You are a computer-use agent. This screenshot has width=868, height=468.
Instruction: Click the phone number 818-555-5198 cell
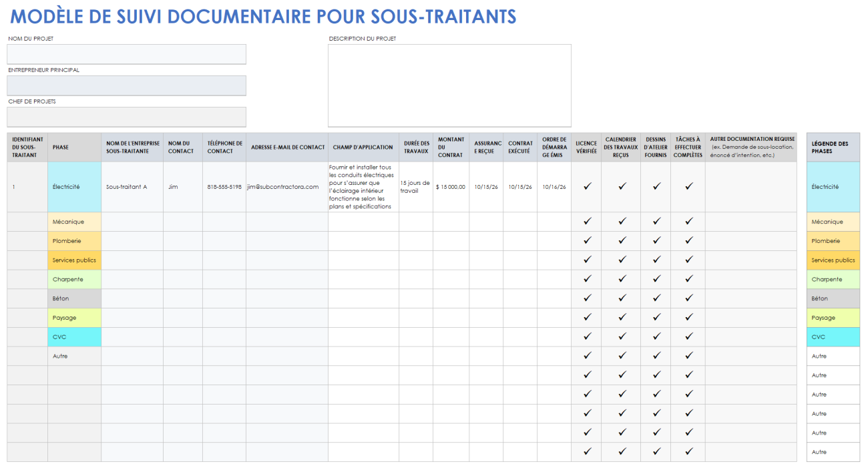tap(224, 186)
